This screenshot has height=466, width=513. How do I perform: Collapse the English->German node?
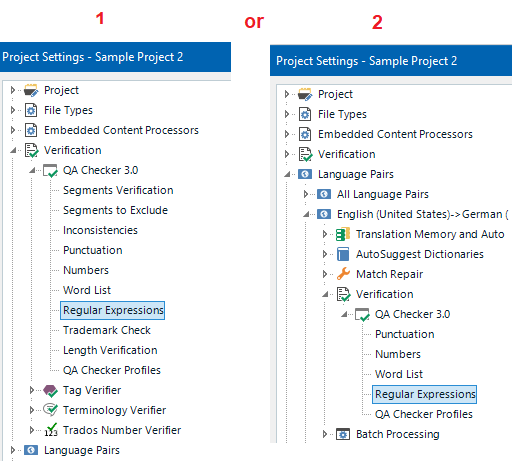[306, 215]
